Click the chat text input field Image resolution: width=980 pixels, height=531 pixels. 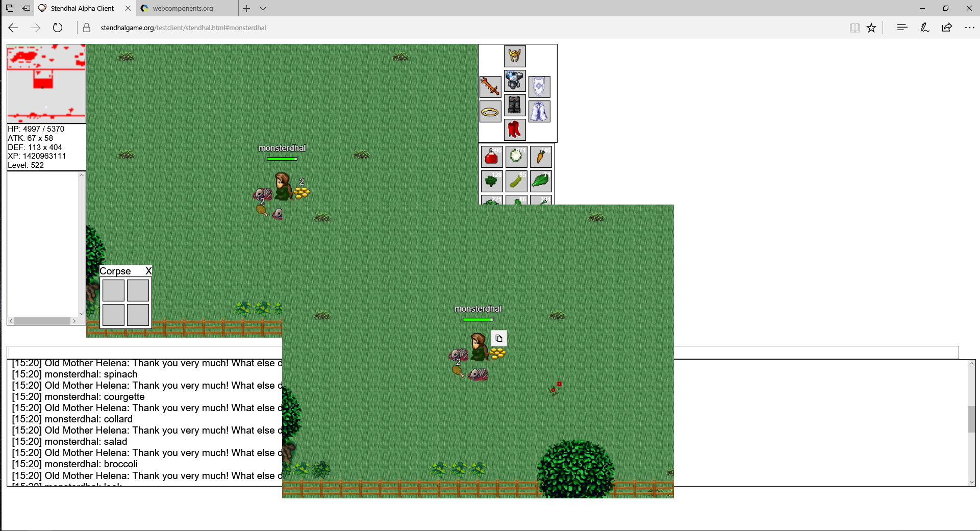pyautogui.click(x=483, y=352)
